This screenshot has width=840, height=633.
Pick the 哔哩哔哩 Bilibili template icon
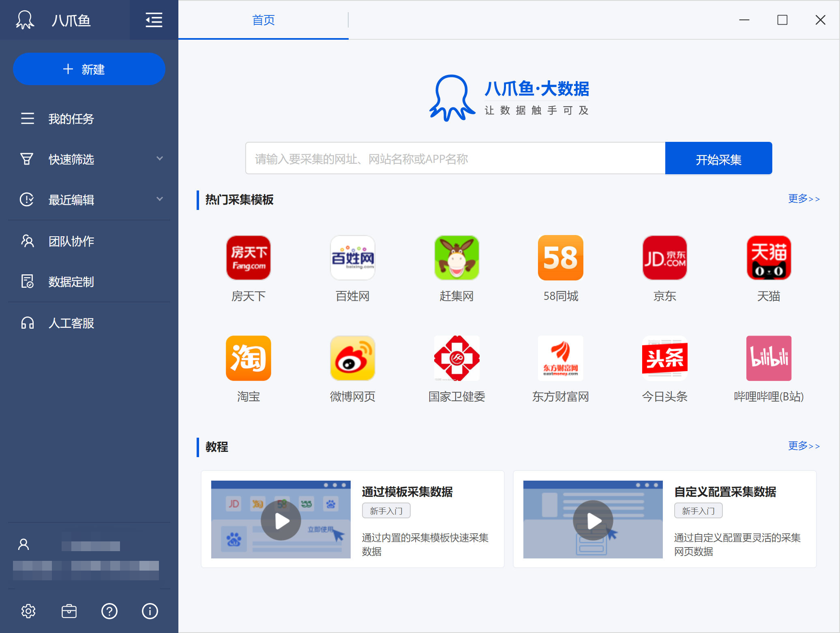point(768,358)
